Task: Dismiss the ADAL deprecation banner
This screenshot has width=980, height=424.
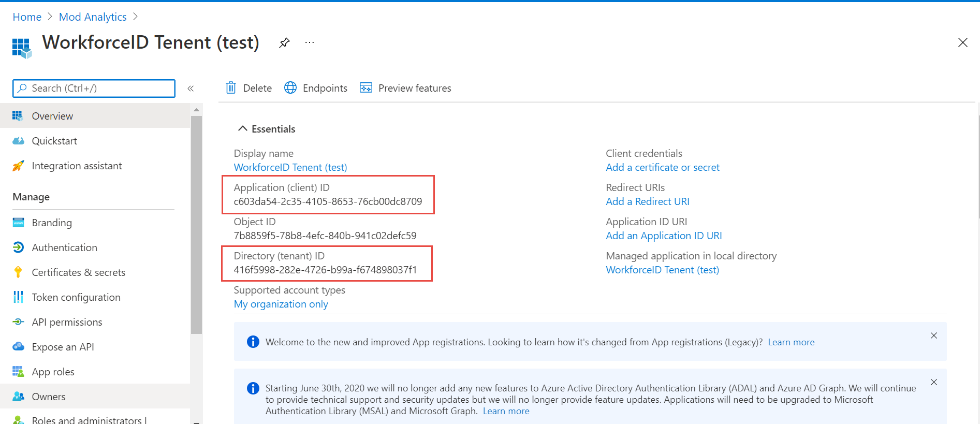Action: click(x=934, y=382)
